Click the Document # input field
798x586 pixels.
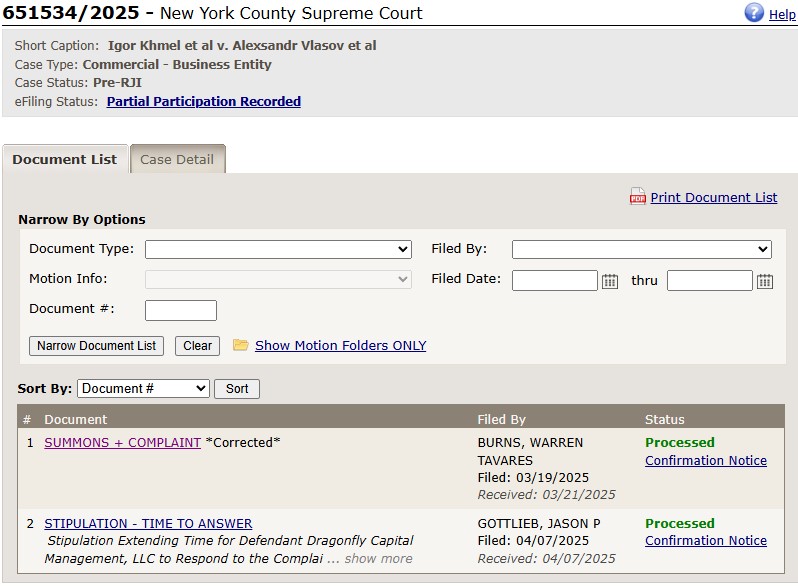(181, 310)
